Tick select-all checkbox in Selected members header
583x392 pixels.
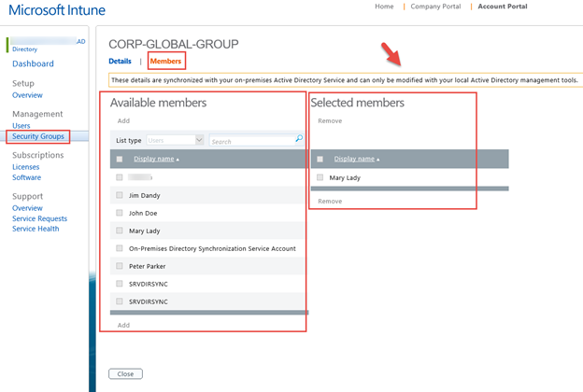pyautogui.click(x=320, y=159)
